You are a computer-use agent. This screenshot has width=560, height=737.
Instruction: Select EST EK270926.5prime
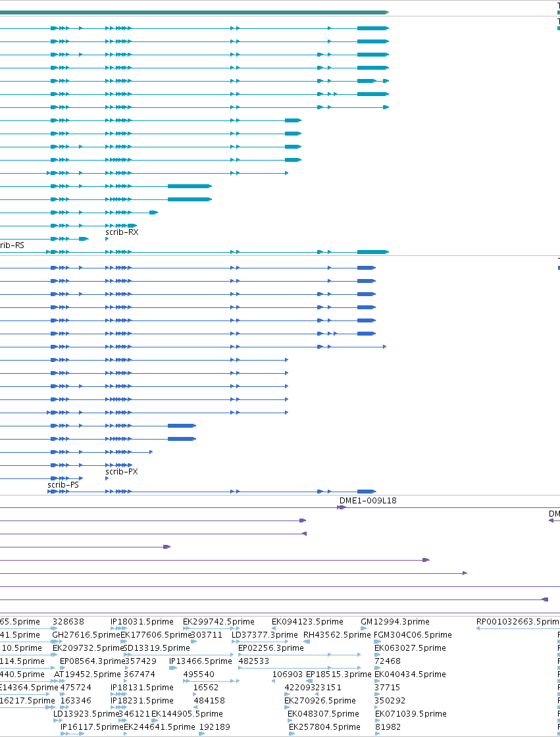point(320,701)
